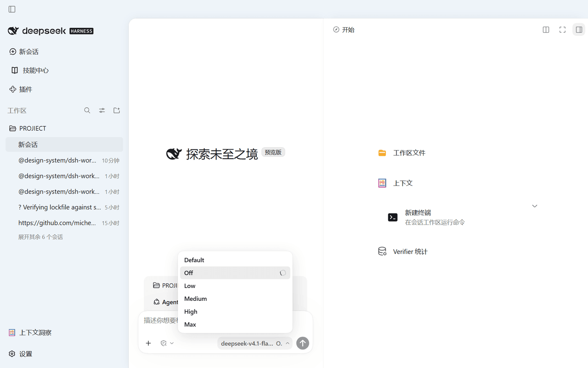Open workspace filter sliders icon
588x368 pixels.
pos(102,110)
